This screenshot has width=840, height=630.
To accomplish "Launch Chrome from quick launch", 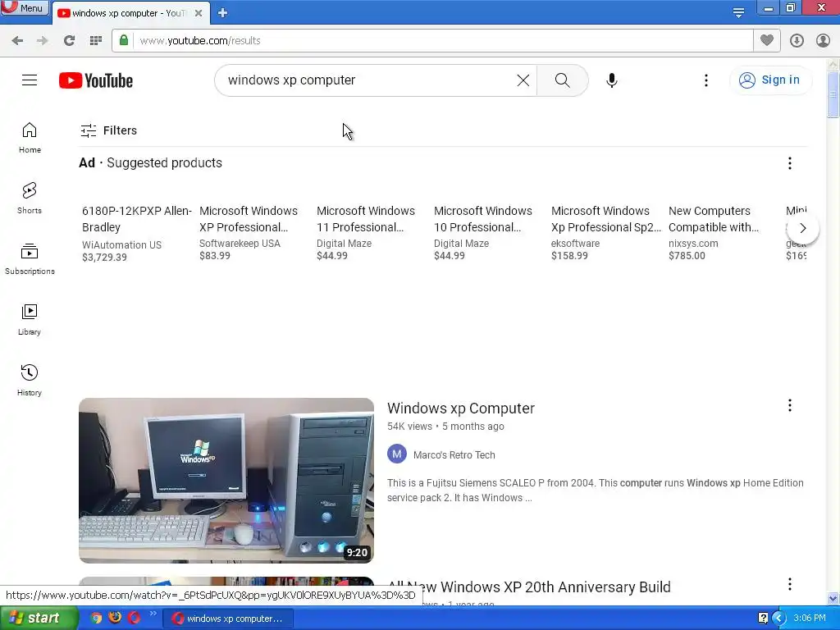I will point(96,619).
